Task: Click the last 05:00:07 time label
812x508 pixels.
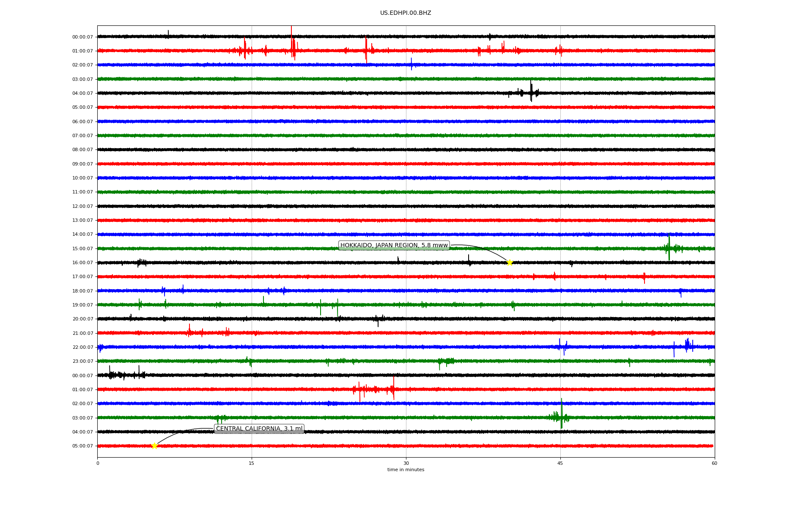Action: pos(82,446)
